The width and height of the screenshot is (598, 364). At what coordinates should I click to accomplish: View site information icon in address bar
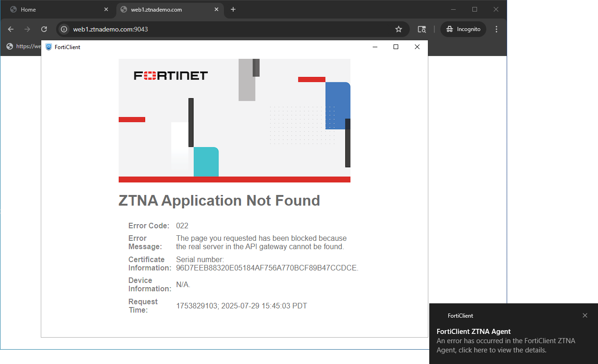click(64, 29)
